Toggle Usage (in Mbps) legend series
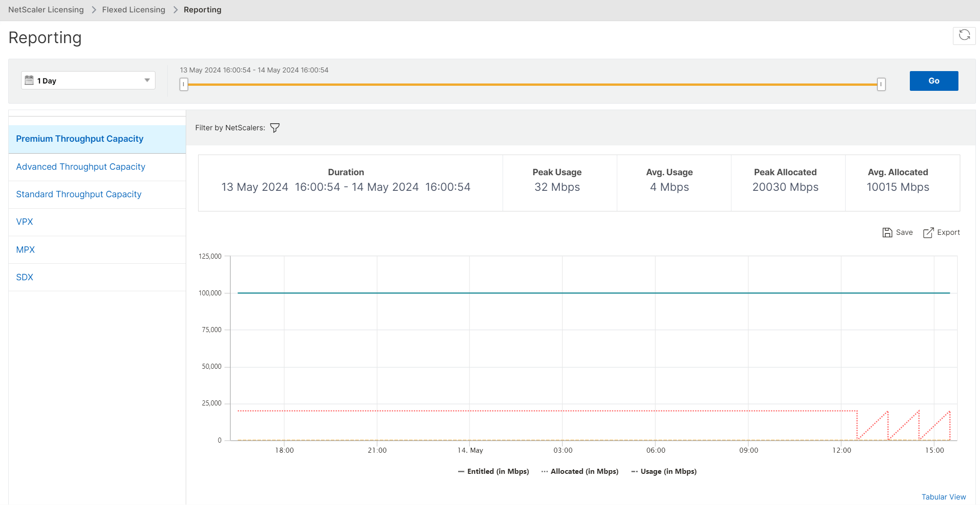This screenshot has height=505, width=980. (x=664, y=472)
